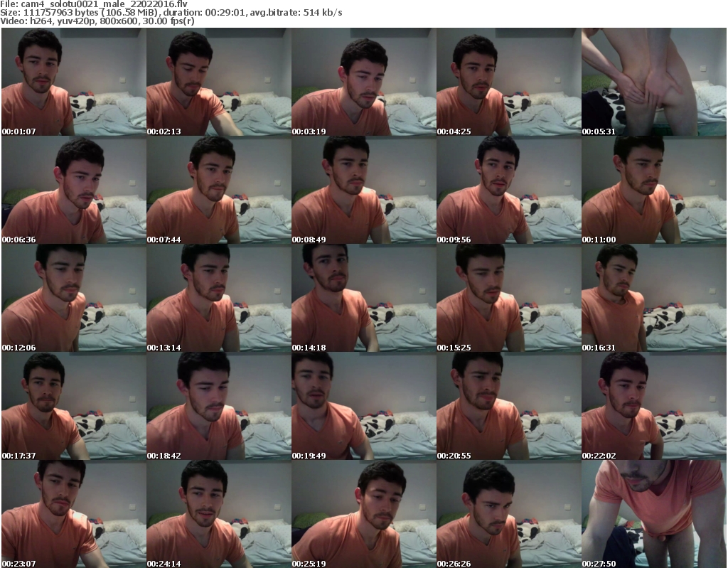This screenshot has height=568, width=728.
Task: Click the frame at 00:15:25
Action: coord(509,298)
